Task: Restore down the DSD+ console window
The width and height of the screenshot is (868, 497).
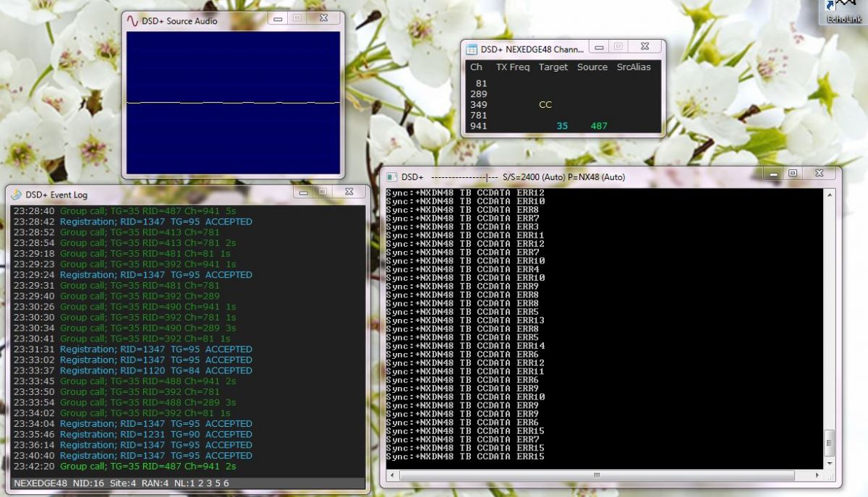Action: click(x=793, y=174)
